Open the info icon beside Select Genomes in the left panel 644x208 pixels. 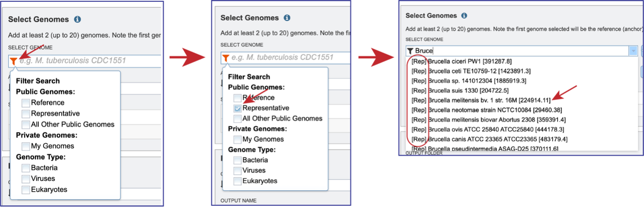(x=77, y=19)
